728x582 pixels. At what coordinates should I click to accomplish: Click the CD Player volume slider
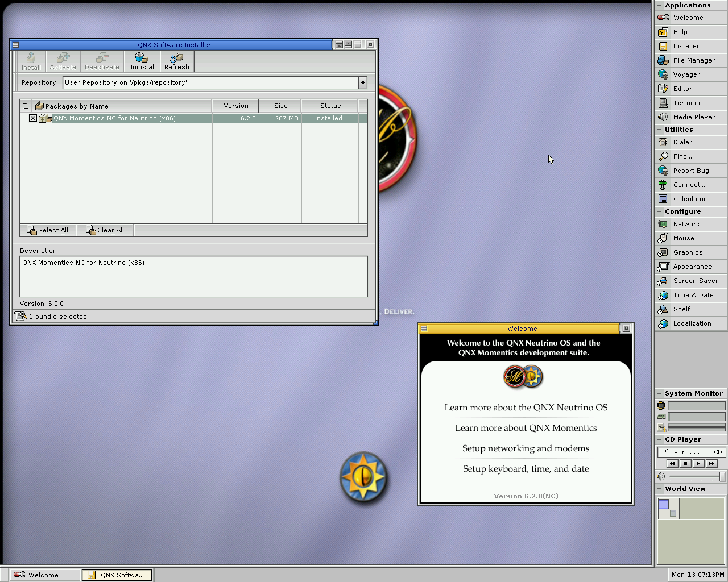[696, 477]
